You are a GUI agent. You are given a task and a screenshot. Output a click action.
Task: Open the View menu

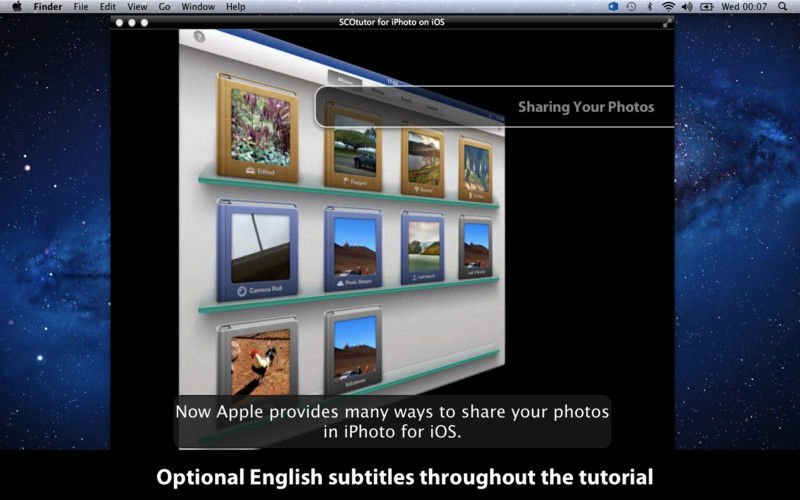coord(137,7)
